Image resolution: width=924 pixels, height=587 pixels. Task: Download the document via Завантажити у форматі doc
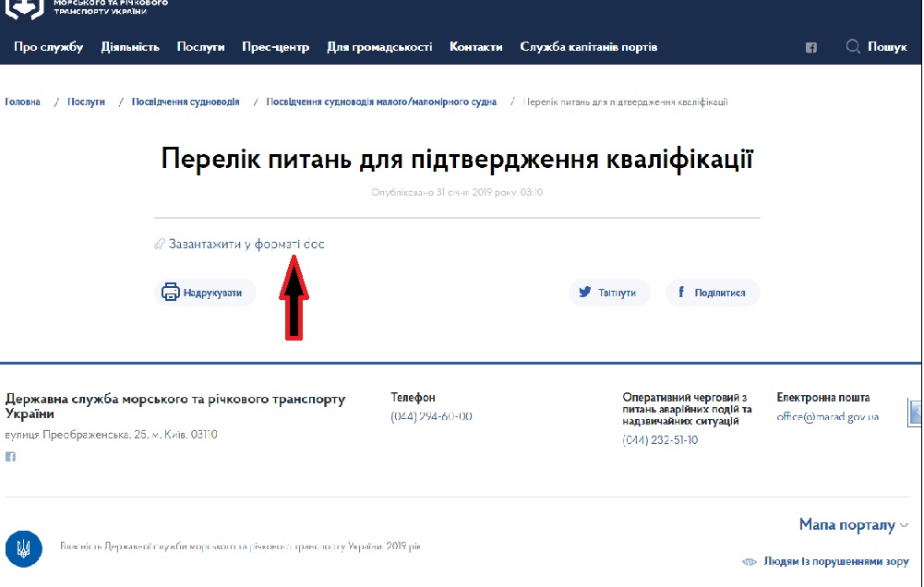click(246, 245)
